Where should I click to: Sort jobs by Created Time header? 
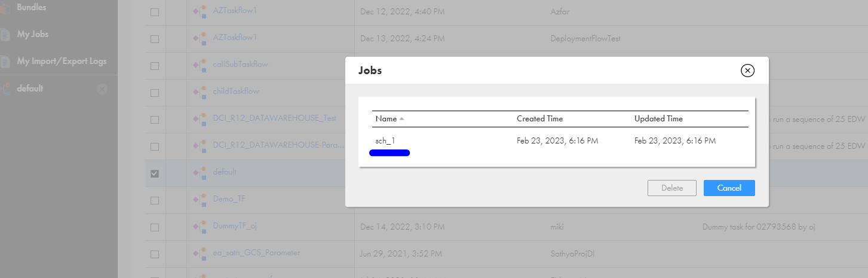(539, 119)
